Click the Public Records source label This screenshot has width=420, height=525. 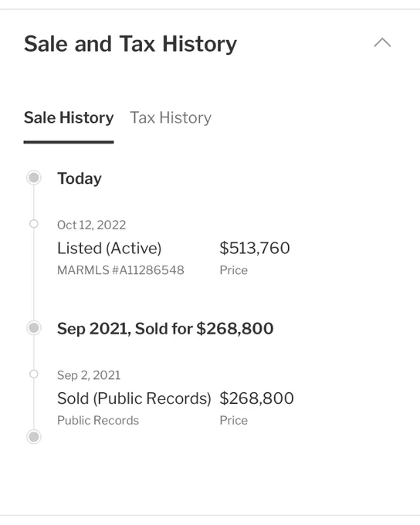(98, 421)
